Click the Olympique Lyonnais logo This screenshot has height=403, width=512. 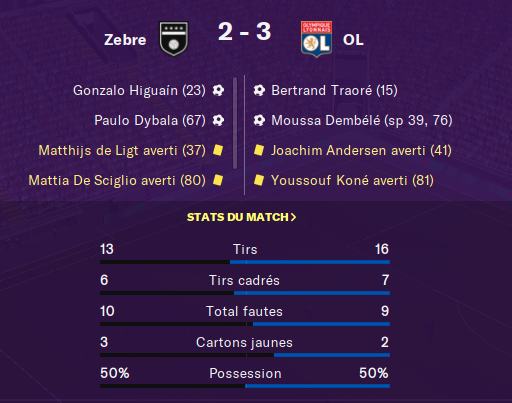(316, 39)
